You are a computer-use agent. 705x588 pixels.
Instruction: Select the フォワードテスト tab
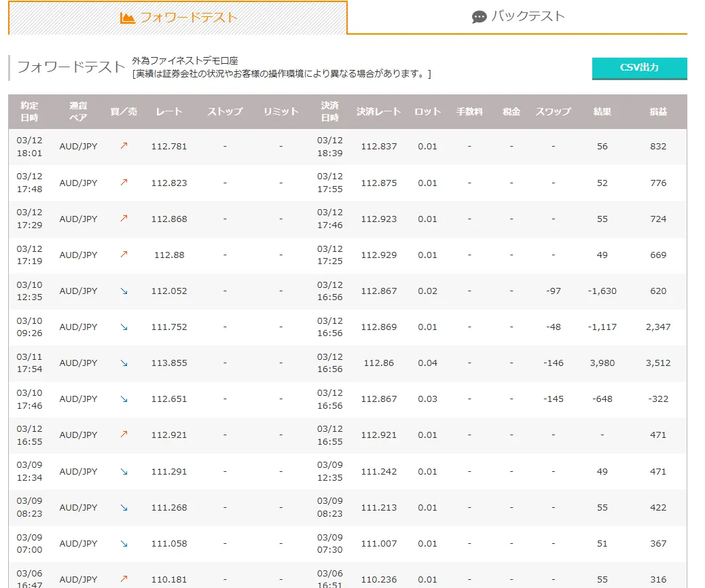pos(178,18)
